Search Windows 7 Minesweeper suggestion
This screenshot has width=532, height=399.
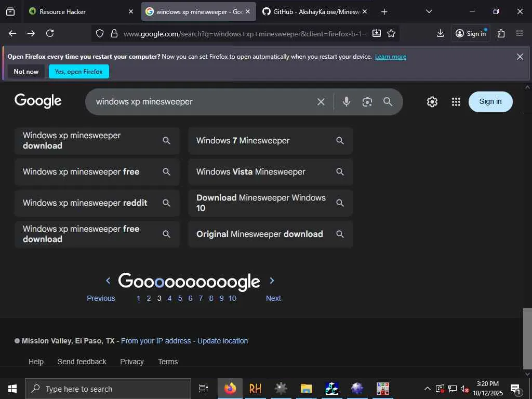(270, 140)
